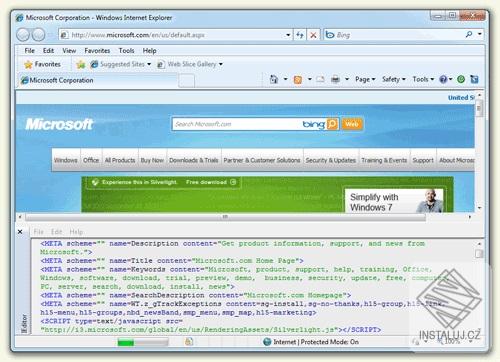Screen dimensions: 500x362
Task: Open Favorites star button
Action: (x=42, y=64)
